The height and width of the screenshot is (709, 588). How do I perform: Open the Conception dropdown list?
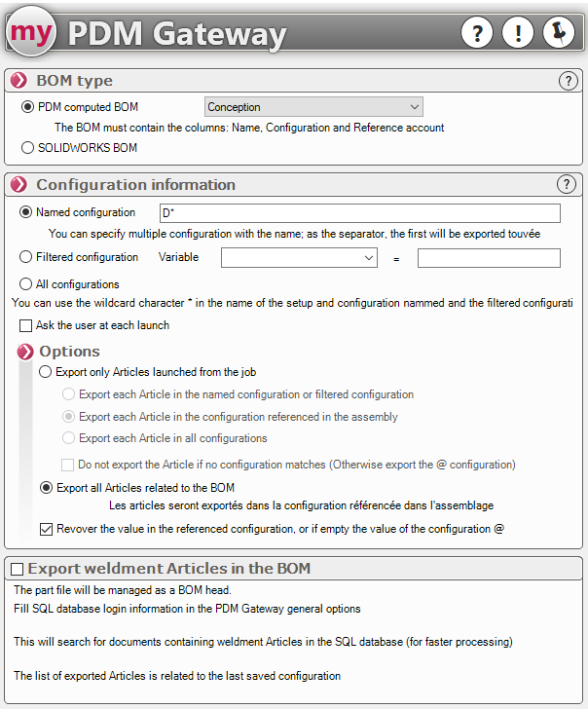(313, 107)
